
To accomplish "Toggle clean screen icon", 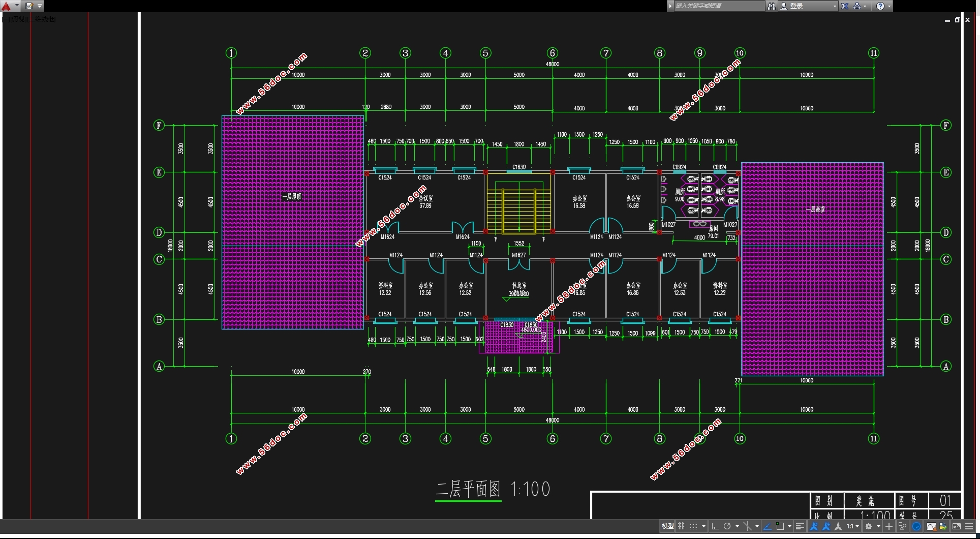I will click(957, 526).
